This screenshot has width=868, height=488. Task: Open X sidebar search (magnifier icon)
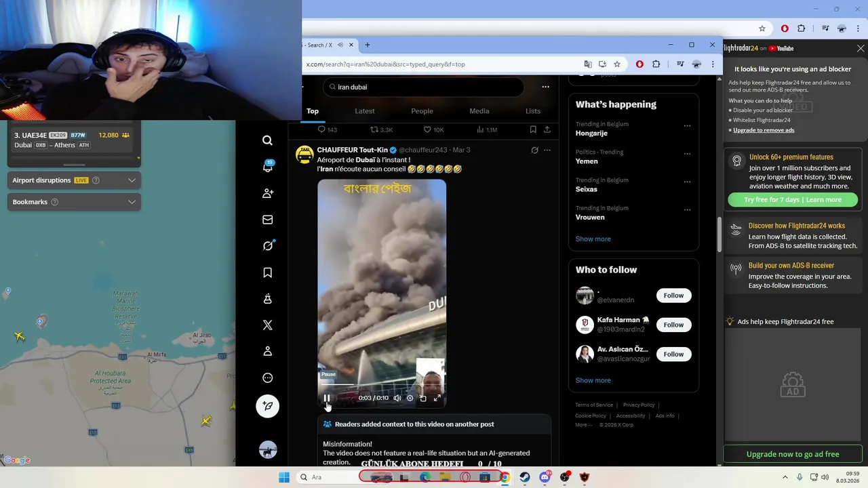coord(267,140)
